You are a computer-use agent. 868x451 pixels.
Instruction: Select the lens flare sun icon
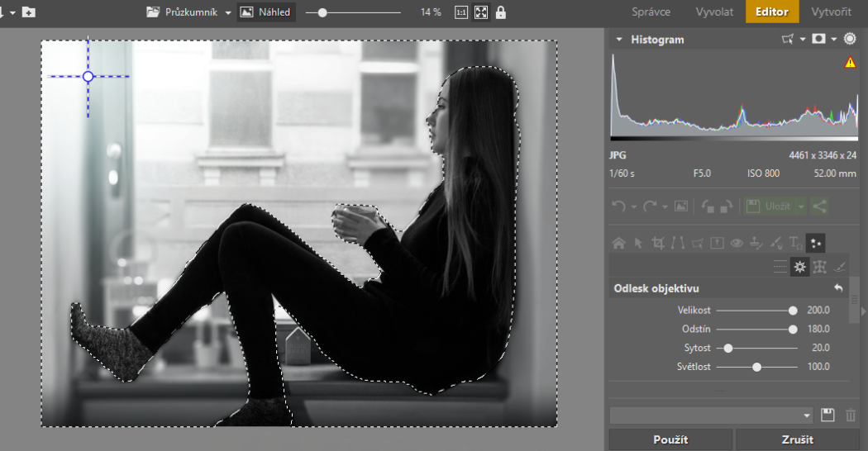point(800,268)
